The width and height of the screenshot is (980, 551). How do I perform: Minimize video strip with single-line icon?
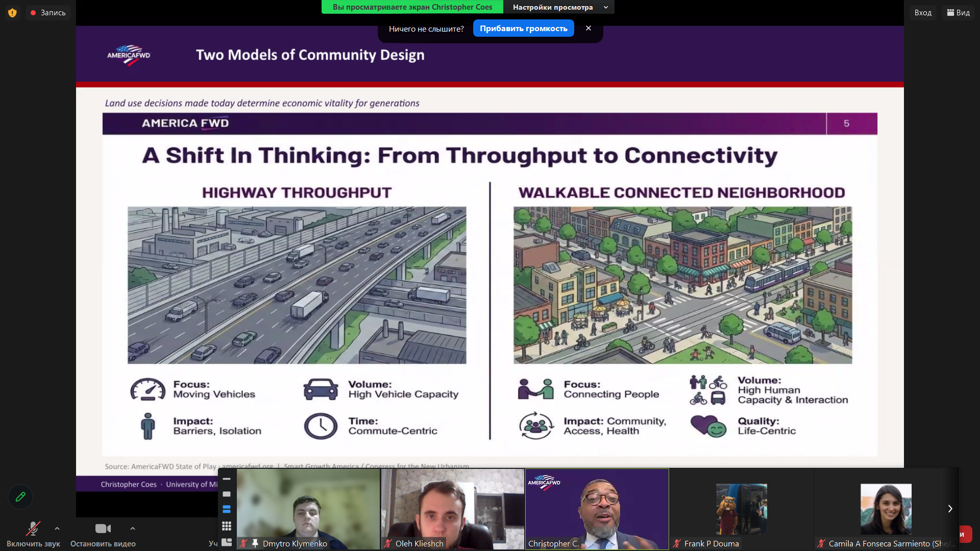[x=227, y=479]
